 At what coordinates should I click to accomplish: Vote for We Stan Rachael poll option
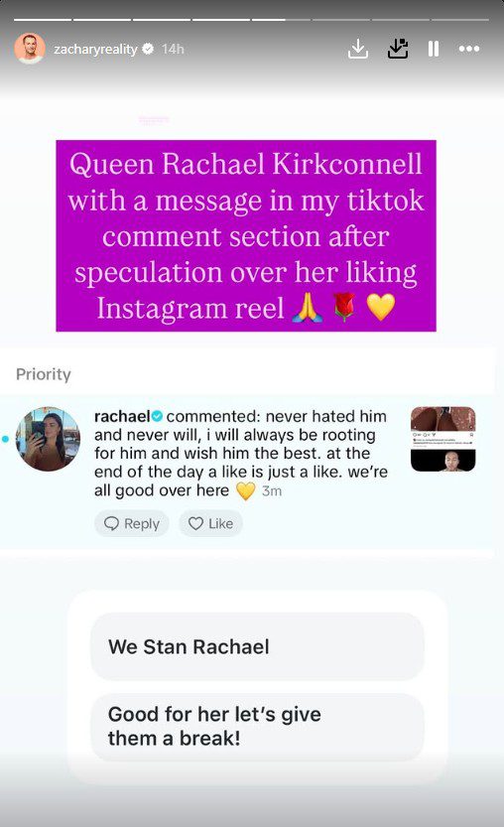257,646
